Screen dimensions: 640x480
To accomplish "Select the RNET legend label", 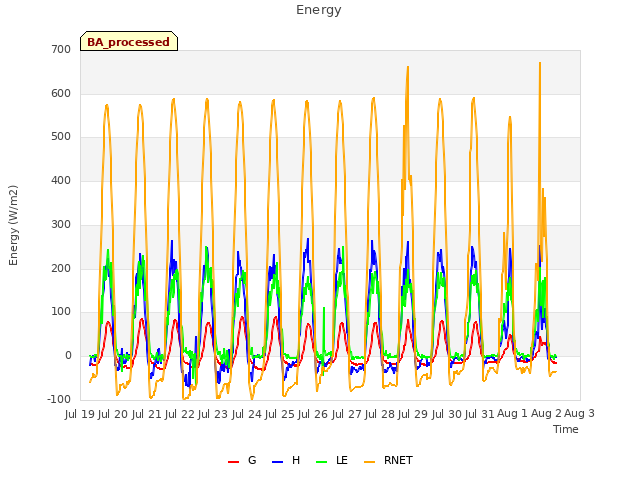I will coord(398,460).
